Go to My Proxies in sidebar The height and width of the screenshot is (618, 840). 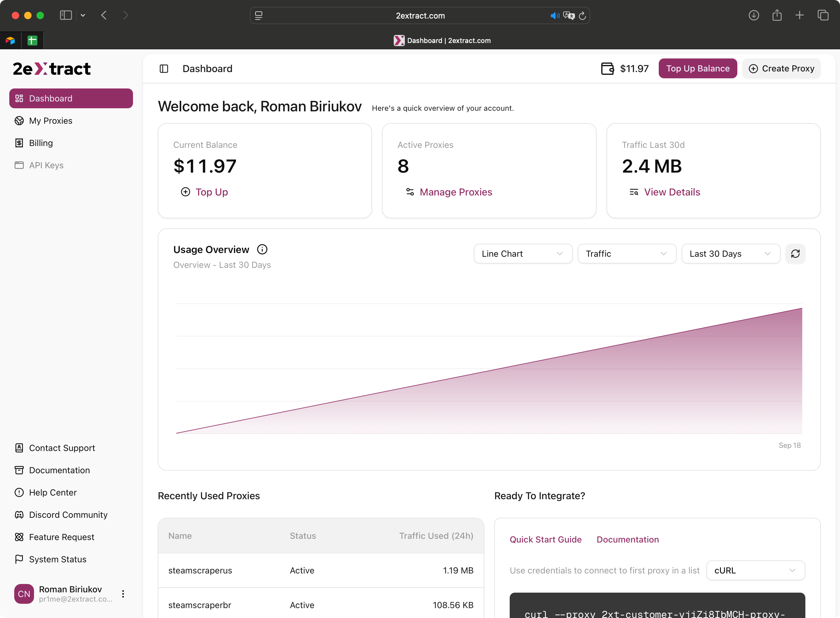click(x=51, y=121)
